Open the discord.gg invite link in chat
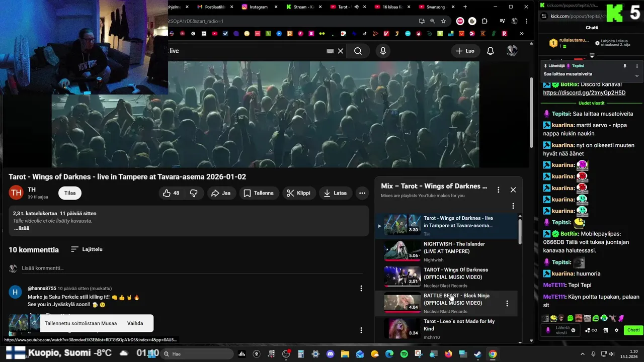Image resolution: width=644 pixels, height=362 pixels. tap(584, 93)
